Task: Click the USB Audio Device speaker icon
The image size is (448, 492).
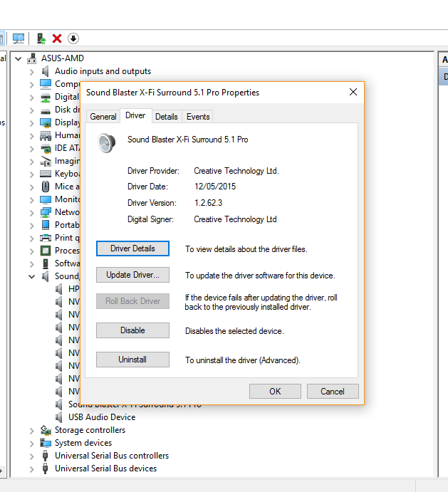Action: tap(58, 417)
